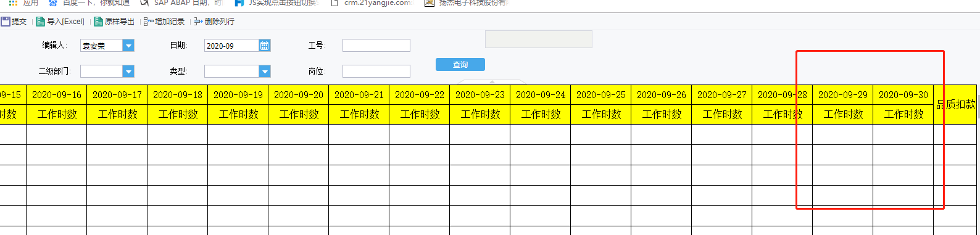Focus the 工号 text box
The width and height of the screenshot is (980, 235).
click(376, 46)
